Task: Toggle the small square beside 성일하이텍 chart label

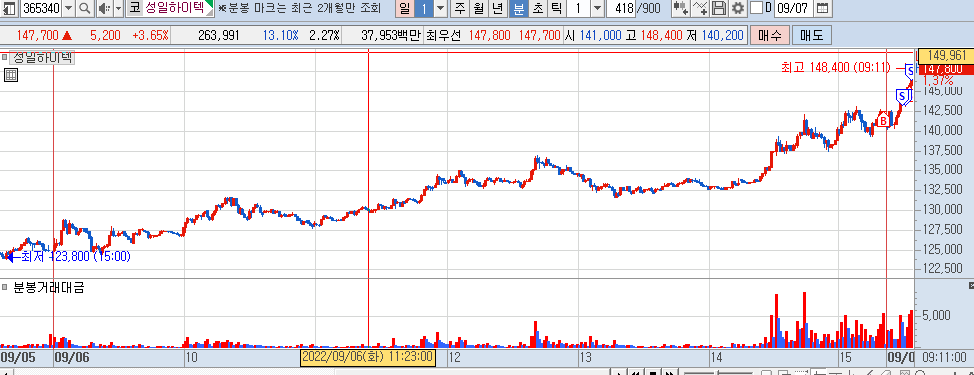Action: click(4, 58)
